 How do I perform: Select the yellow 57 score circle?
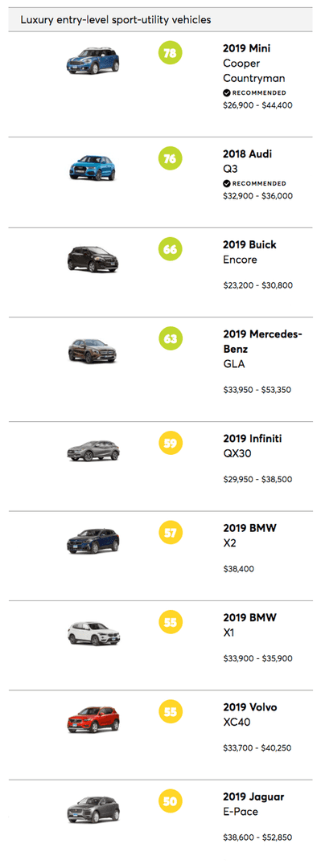click(171, 533)
